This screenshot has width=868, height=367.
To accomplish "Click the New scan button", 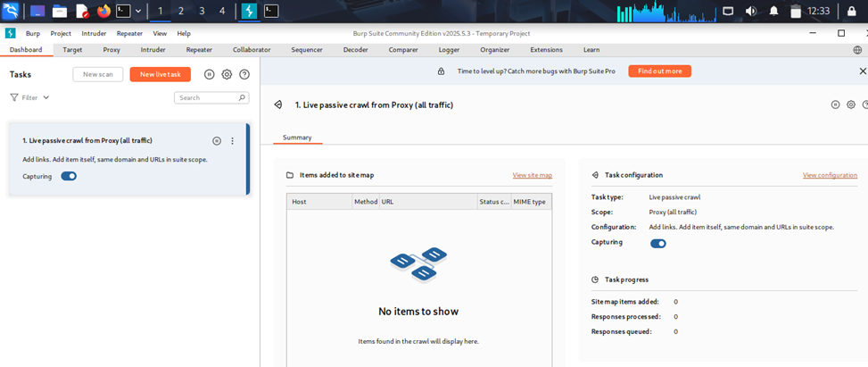I will [98, 74].
